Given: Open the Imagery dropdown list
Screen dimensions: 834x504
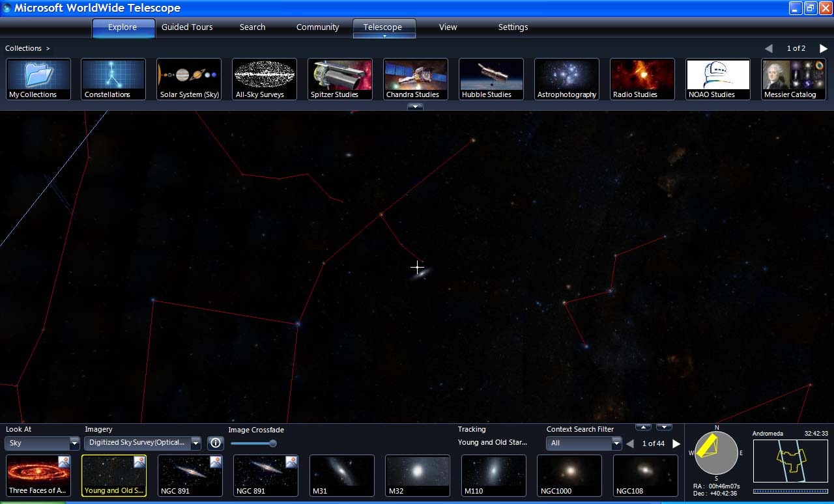Looking at the screenshot, I should [143, 443].
